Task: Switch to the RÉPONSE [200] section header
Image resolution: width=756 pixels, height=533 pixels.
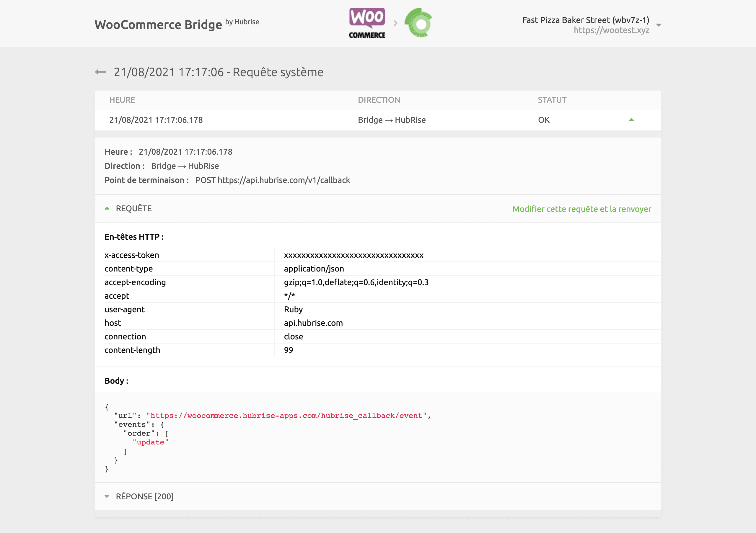Action: click(144, 496)
